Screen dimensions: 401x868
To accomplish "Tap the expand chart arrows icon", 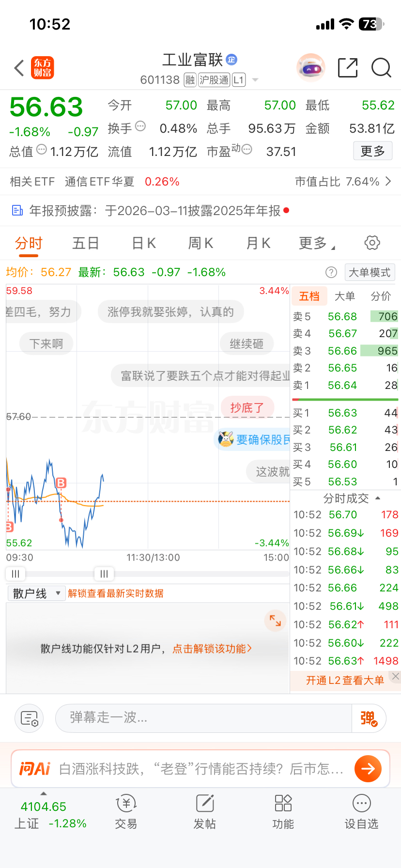I will click(x=275, y=620).
